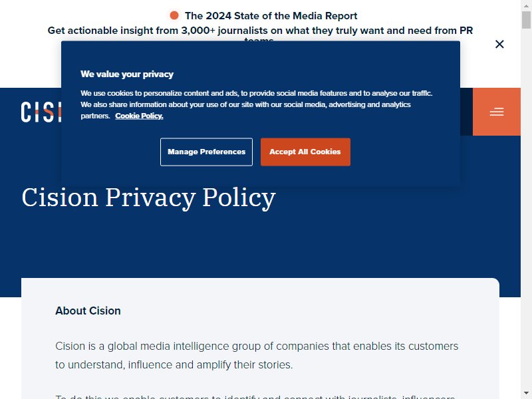Click the scrollbar down arrow
The image size is (532, 399).
point(526,394)
